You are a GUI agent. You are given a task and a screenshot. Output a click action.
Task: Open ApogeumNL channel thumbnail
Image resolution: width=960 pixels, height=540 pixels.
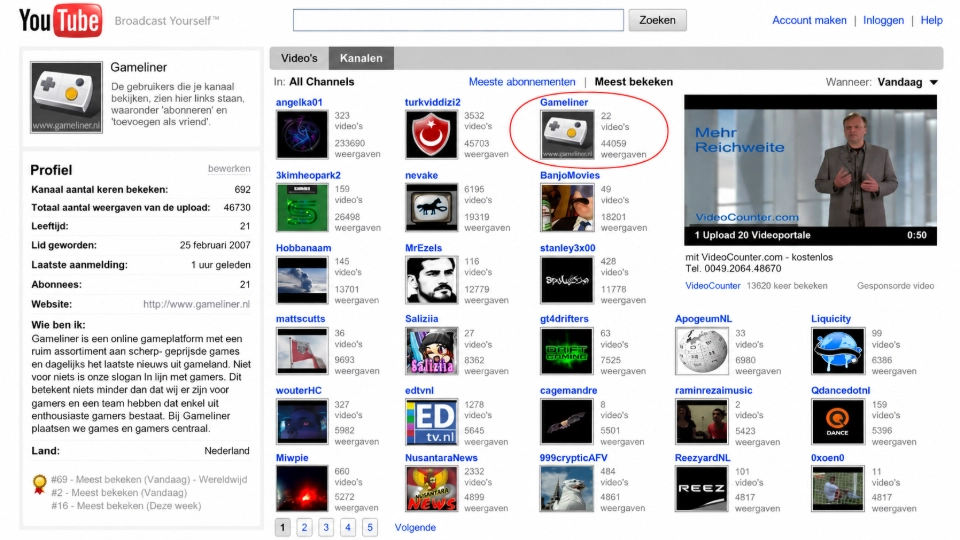pos(702,351)
